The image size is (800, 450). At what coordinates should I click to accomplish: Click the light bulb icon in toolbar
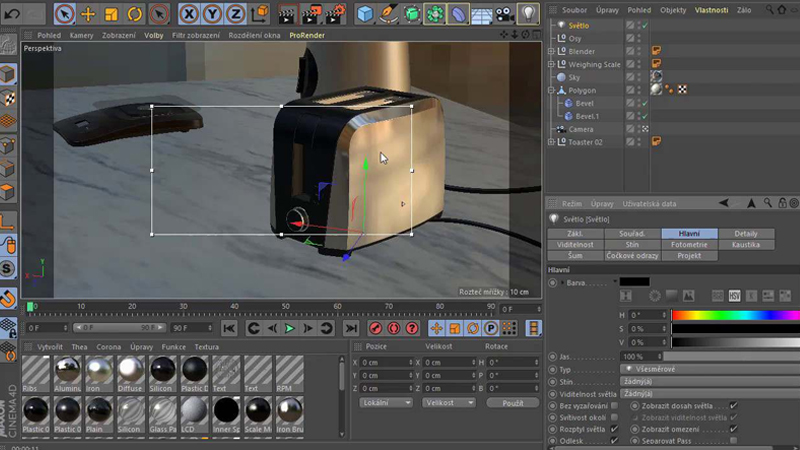click(x=527, y=14)
